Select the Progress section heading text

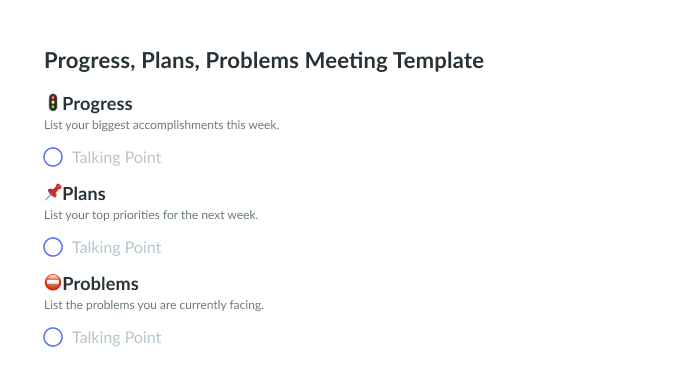click(97, 104)
